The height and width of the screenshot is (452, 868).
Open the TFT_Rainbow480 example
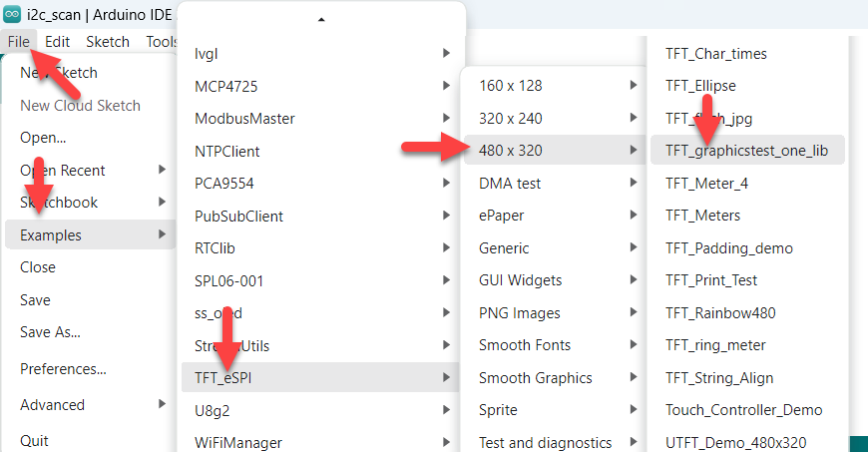pos(720,313)
